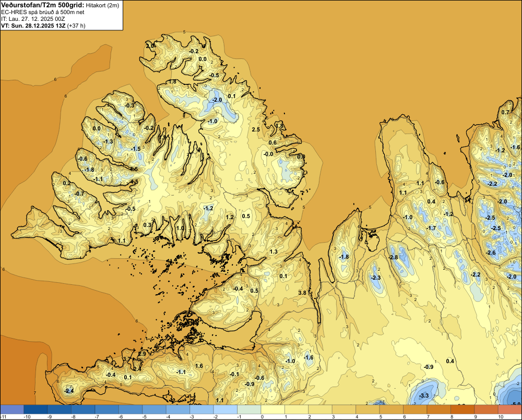This screenshot has width=522, height=420.
Task: Click the "-3.3" temperature value
Action: pos(424,395)
